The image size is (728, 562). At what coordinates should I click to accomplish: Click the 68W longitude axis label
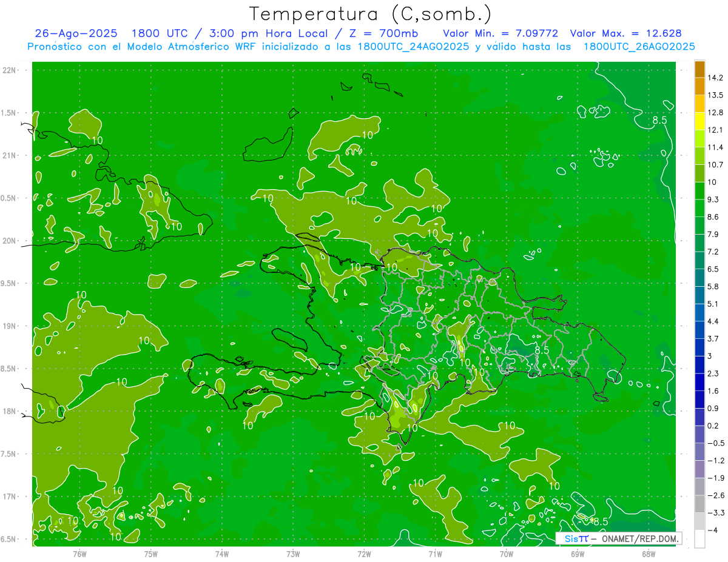pos(649,554)
